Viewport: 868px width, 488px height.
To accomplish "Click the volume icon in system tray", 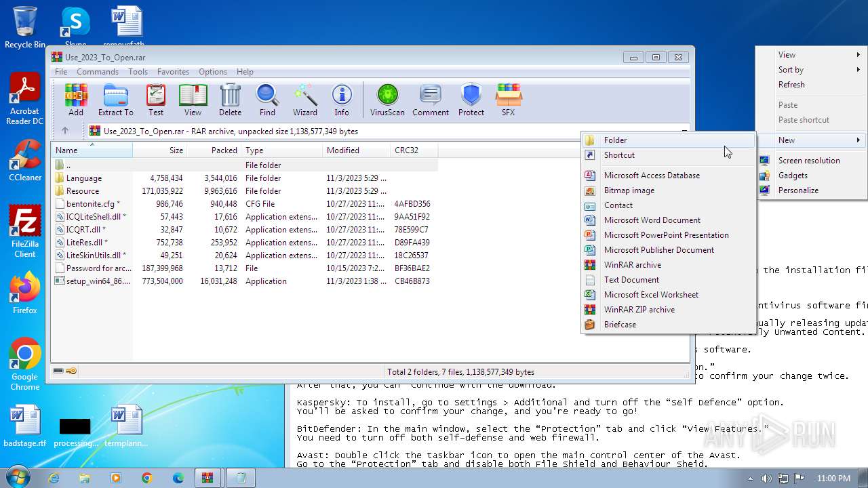I will pos(766,479).
